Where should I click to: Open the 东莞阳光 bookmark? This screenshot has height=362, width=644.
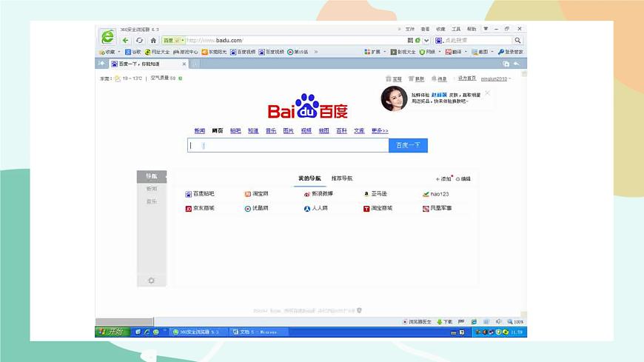214,52
